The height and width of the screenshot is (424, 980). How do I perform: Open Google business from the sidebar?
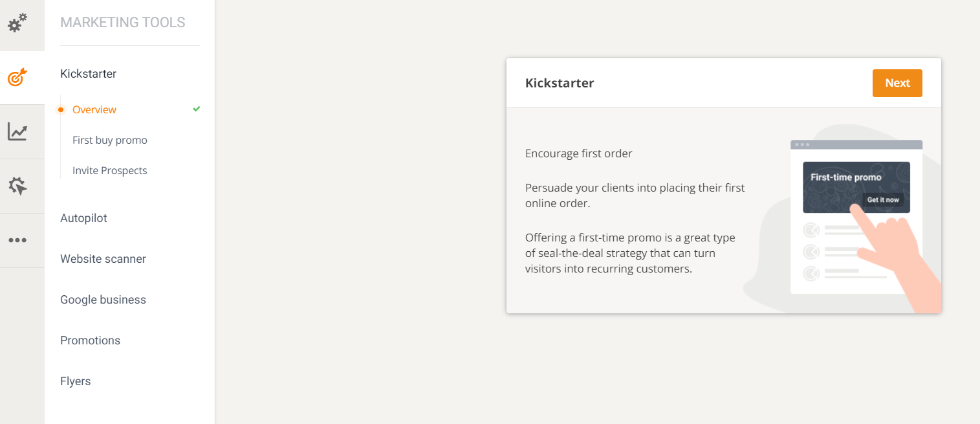[x=103, y=299]
